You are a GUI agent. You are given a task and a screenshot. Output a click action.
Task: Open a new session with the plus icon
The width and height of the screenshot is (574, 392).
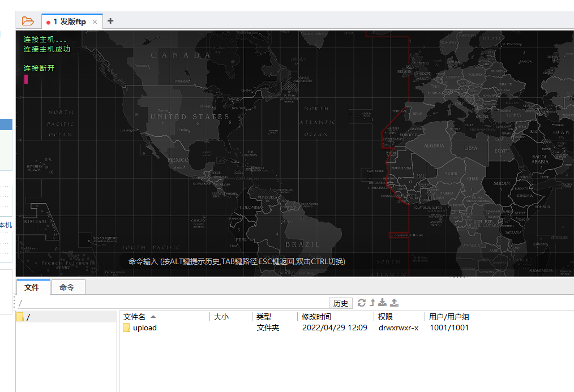(110, 20)
